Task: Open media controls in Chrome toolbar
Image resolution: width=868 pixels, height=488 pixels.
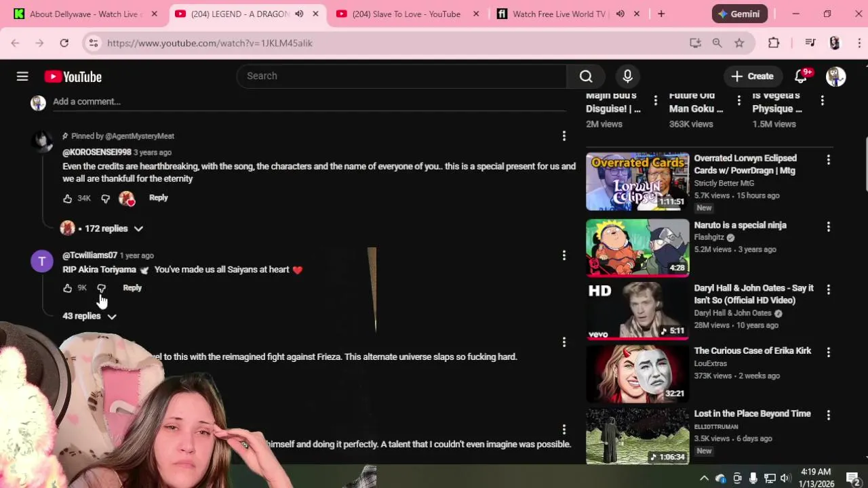Action: click(810, 43)
